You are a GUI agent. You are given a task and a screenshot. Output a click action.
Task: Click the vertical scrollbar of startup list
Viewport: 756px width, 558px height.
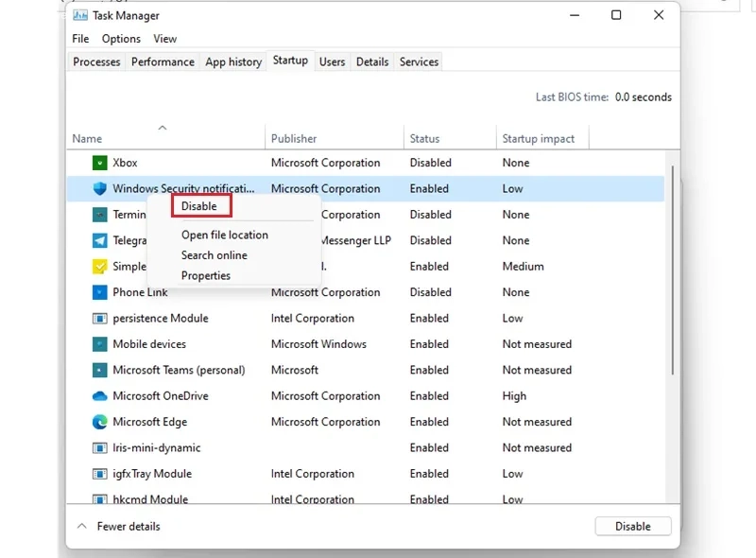coord(672,270)
